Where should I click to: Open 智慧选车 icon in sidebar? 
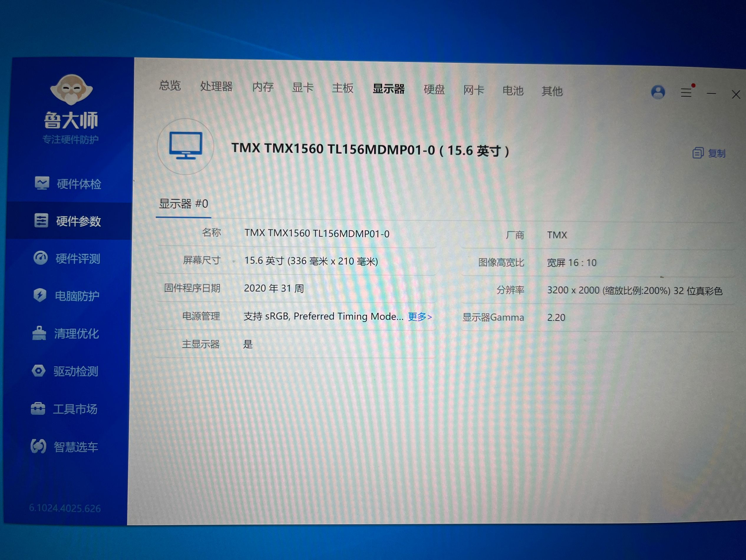point(38,446)
